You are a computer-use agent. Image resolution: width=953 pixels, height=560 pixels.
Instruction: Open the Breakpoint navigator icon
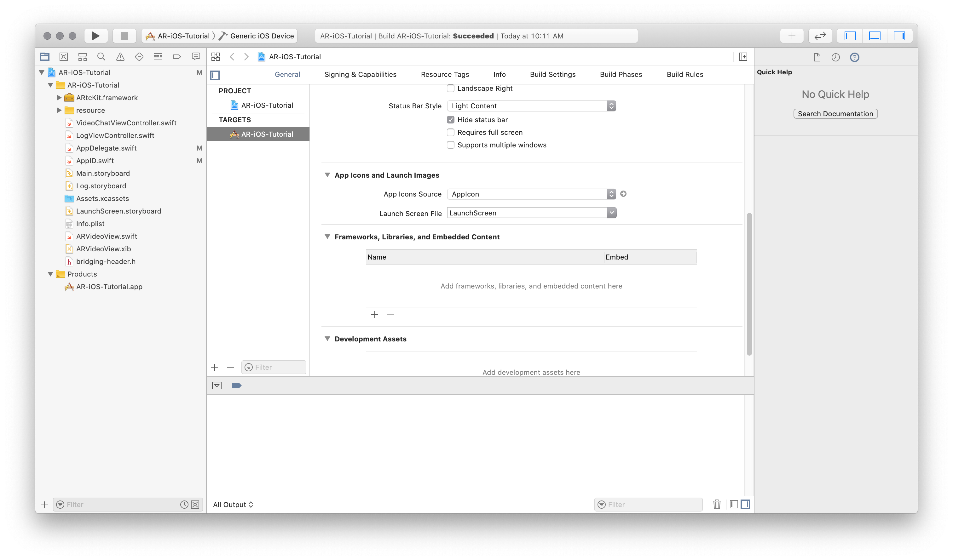(x=176, y=57)
